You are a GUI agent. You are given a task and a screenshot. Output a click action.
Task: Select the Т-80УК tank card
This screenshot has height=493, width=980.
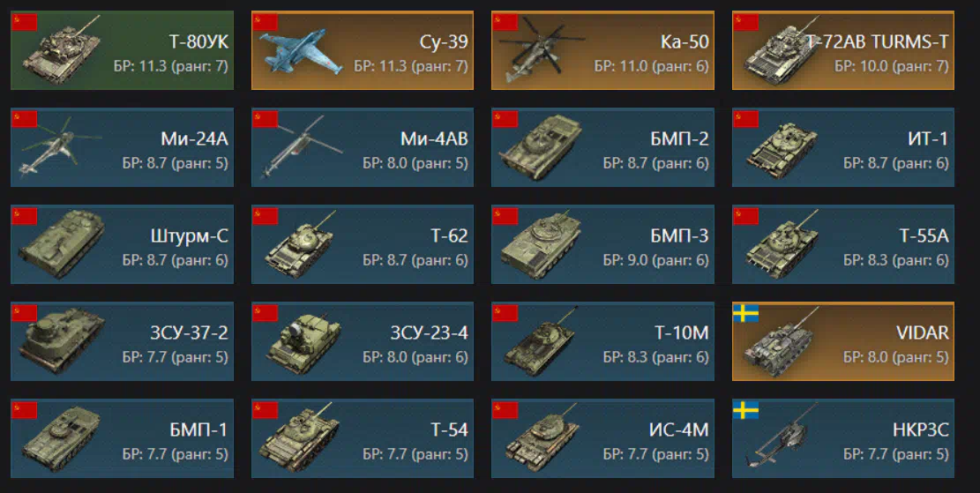[x=122, y=50]
